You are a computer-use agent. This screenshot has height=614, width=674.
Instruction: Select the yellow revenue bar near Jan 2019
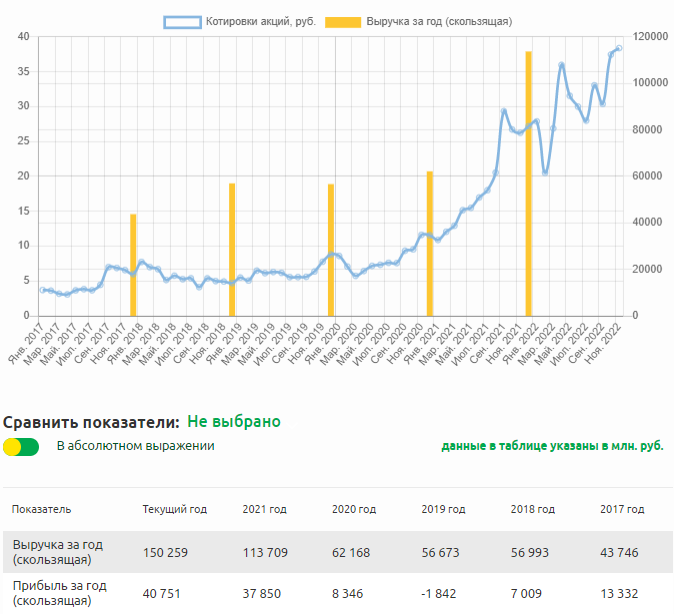pyautogui.click(x=232, y=250)
